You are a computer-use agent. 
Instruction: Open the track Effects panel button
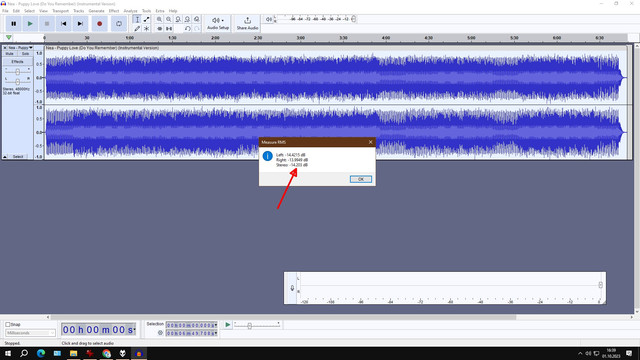pyautogui.click(x=18, y=62)
